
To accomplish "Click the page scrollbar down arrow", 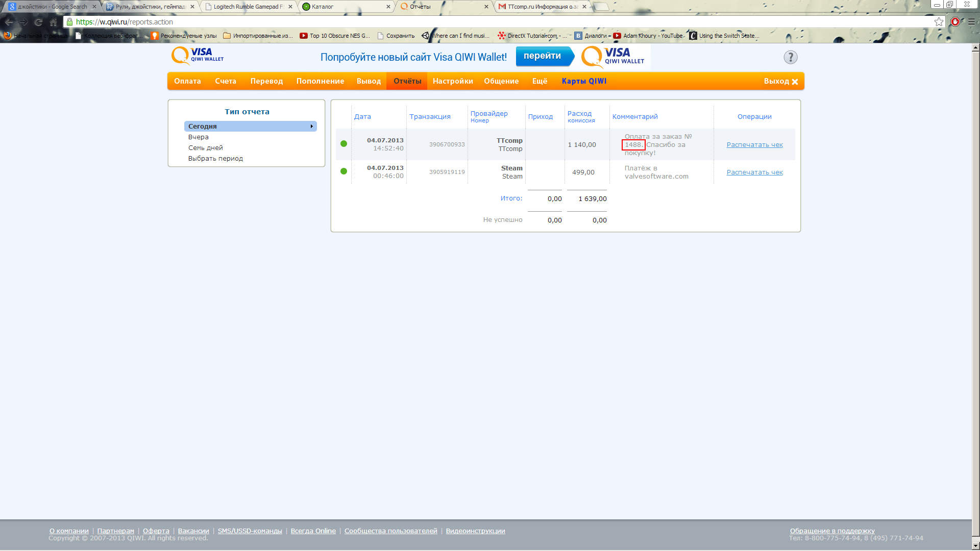I will [x=975, y=546].
